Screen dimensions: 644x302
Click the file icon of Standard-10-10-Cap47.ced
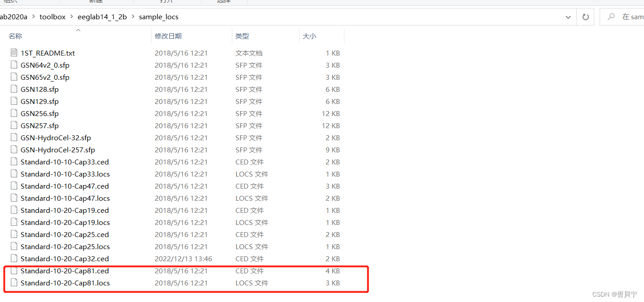(x=13, y=186)
